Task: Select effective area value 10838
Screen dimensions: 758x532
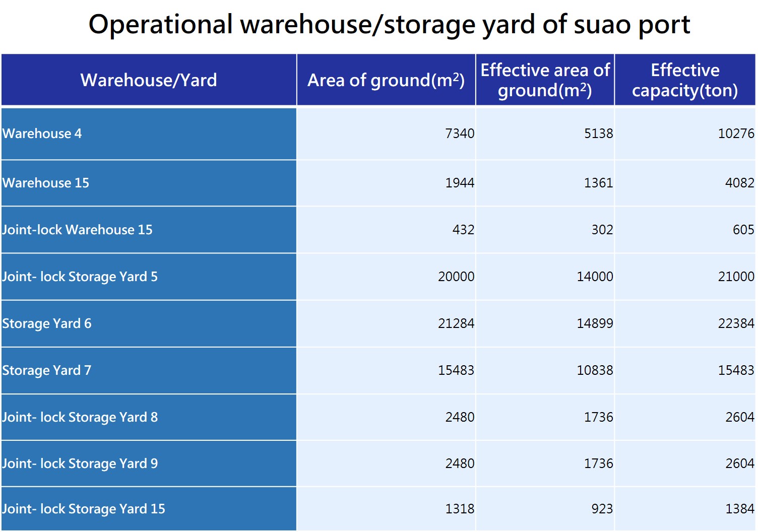Action: (x=595, y=370)
